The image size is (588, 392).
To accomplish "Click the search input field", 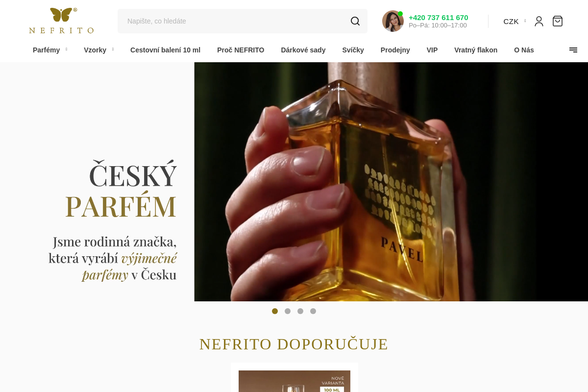I will pyautogui.click(x=233, y=21).
